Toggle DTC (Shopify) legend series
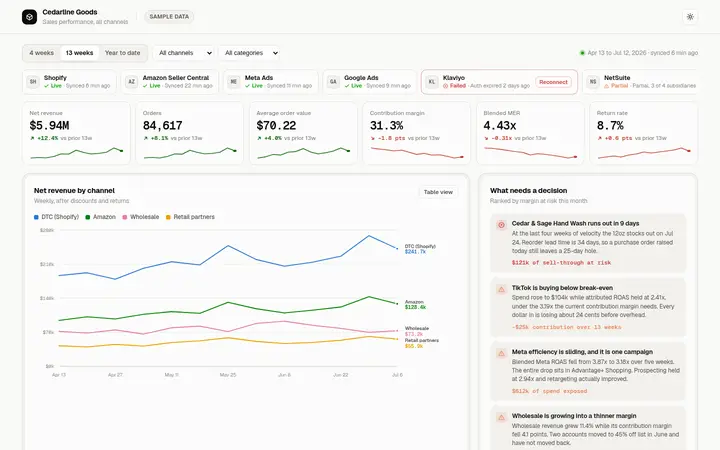 [x=56, y=217]
